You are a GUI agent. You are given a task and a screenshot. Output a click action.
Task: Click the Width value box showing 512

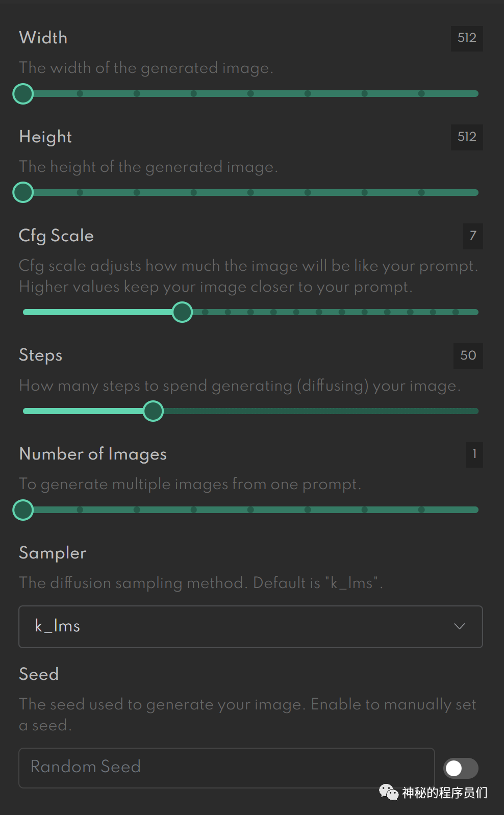click(x=467, y=38)
